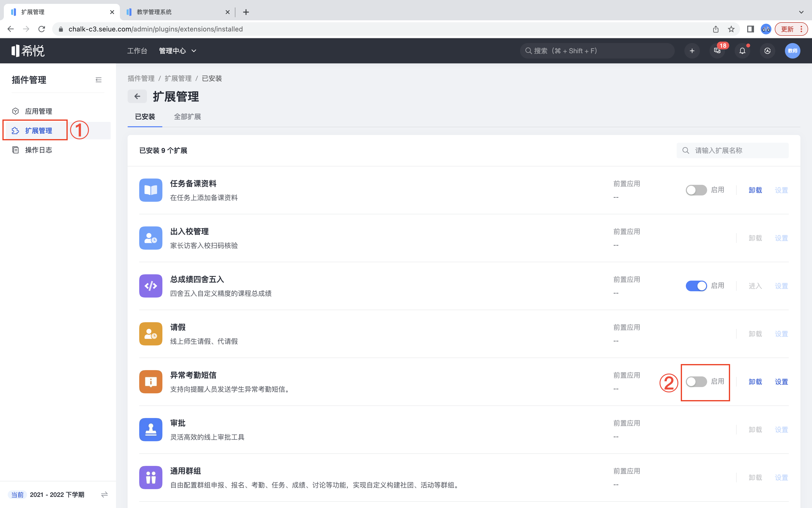The width and height of the screenshot is (812, 508).
Task: Click 插件管理 in the breadcrumb
Action: 141,78
